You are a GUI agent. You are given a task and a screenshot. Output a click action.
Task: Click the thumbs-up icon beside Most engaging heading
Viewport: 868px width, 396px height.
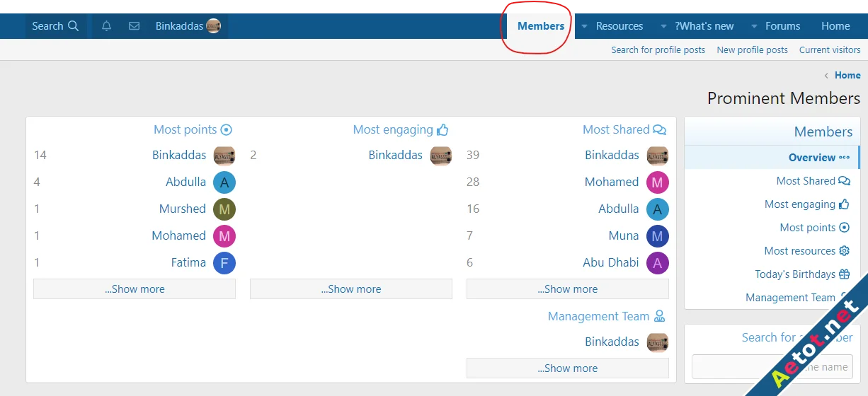(x=443, y=129)
